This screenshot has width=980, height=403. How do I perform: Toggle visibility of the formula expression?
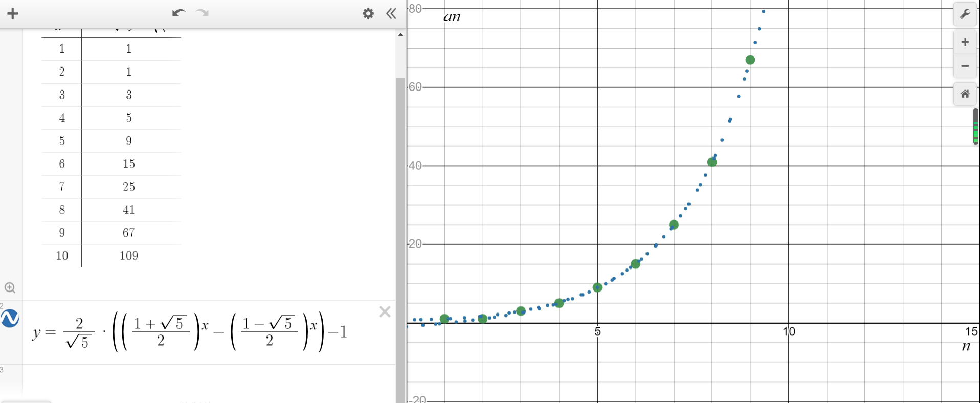10,318
